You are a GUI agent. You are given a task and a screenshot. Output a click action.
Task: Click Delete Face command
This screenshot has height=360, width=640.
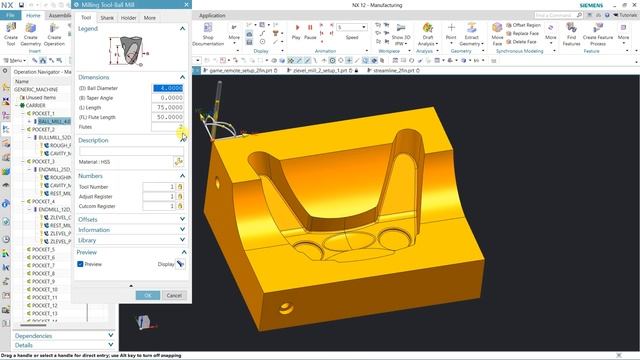coord(522,42)
